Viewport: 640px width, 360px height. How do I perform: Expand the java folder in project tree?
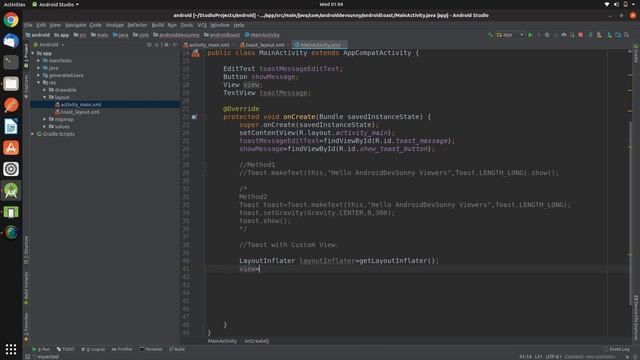(39, 68)
